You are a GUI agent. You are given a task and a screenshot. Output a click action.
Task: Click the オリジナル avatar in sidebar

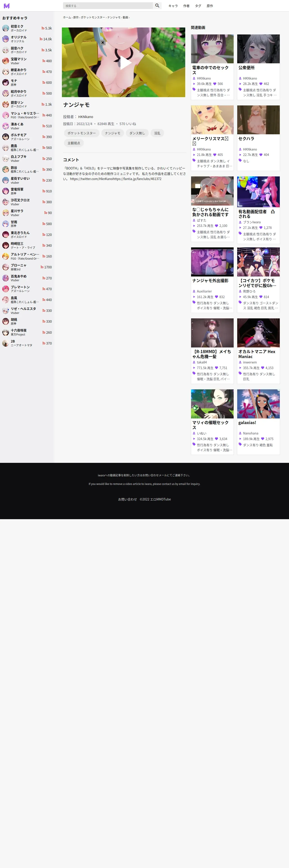tap(6, 39)
